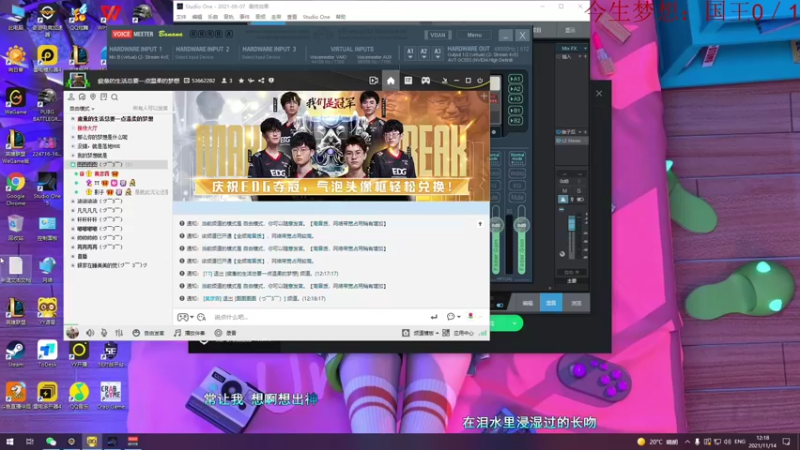Toggle Voicemeeter bus B1 routing button
This screenshot has height=450, width=800.
(515, 110)
